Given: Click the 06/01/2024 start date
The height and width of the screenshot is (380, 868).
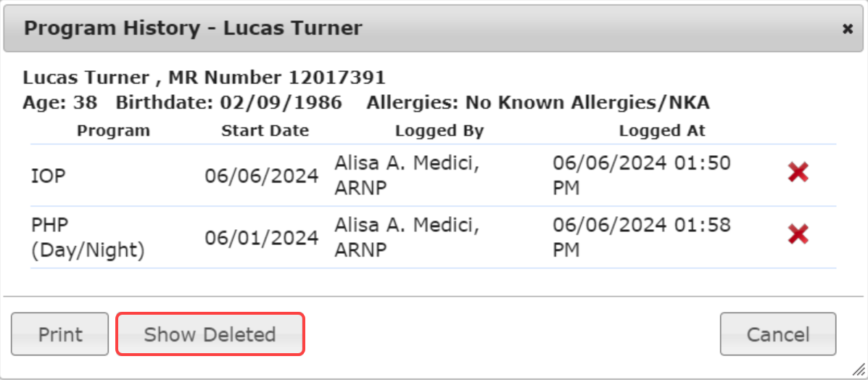Looking at the screenshot, I should tap(261, 237).
